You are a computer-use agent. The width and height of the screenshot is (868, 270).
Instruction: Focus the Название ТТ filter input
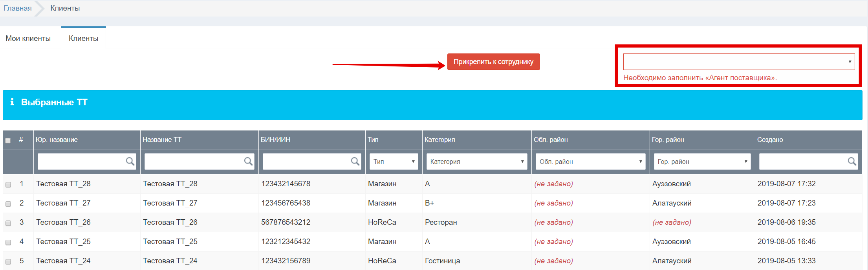point(199,162)
